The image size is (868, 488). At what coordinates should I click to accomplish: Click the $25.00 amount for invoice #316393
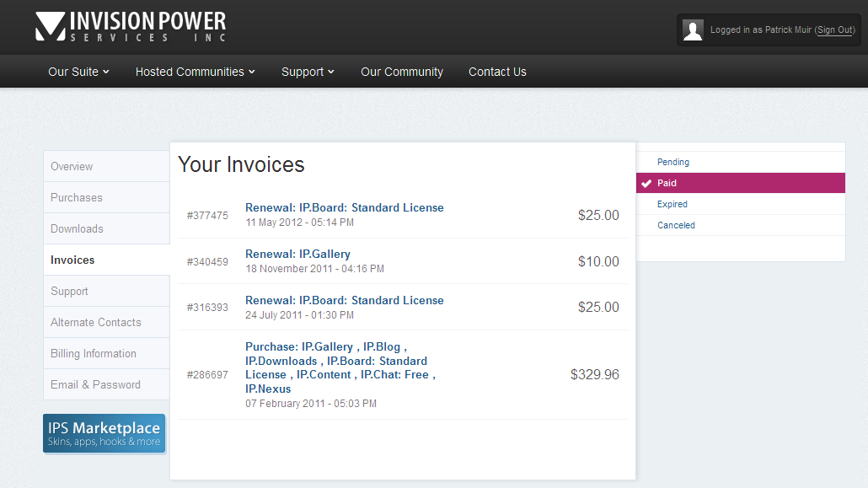pos(598,307)
